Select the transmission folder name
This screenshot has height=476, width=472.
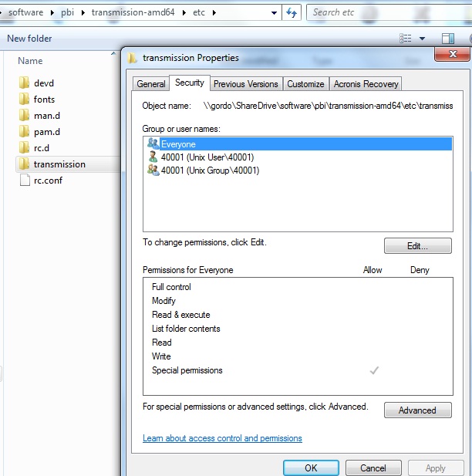click(x=59, y=164)
